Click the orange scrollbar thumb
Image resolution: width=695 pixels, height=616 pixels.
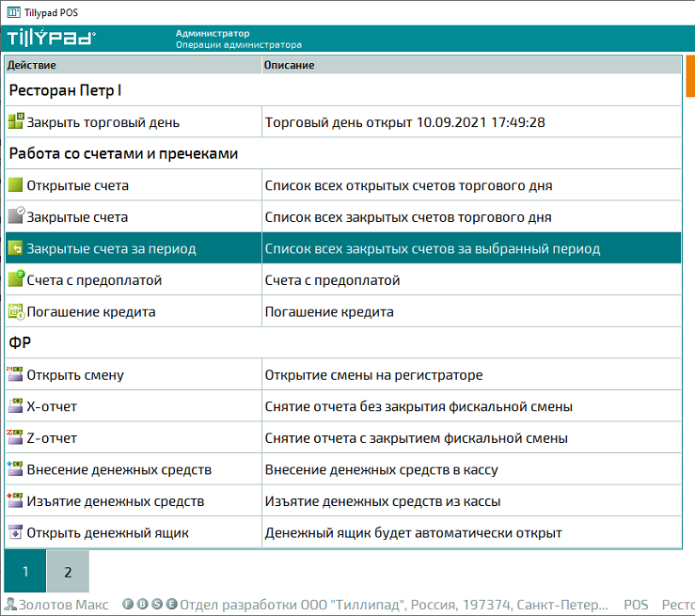click(x=690, y=76)
